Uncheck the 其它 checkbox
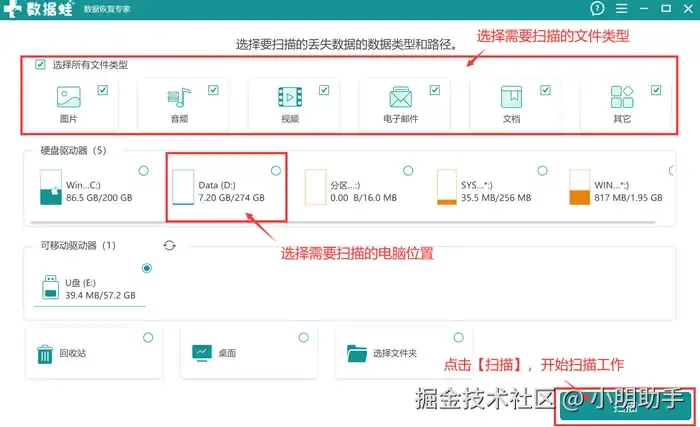The width and height of the screenshot is (700, 427). click(656, 90)
